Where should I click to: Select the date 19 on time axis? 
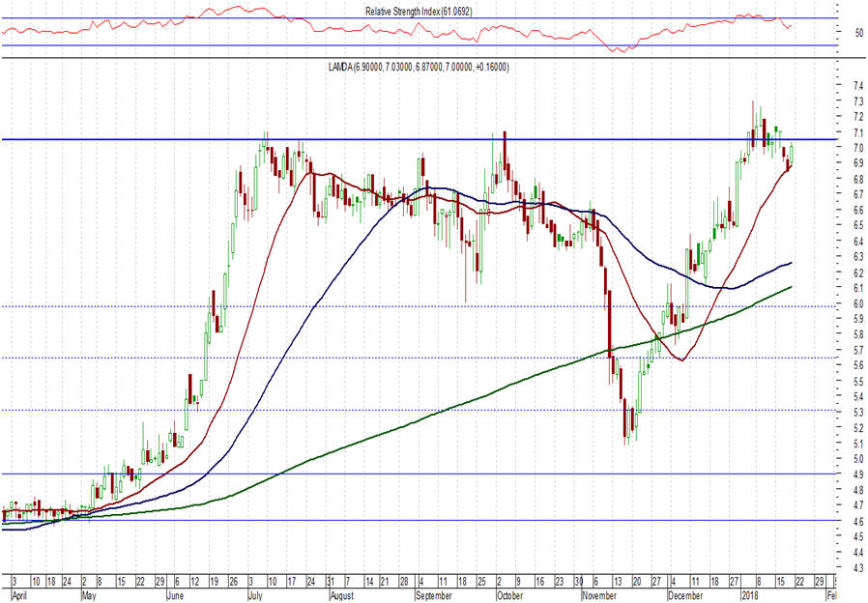[214, 582]
